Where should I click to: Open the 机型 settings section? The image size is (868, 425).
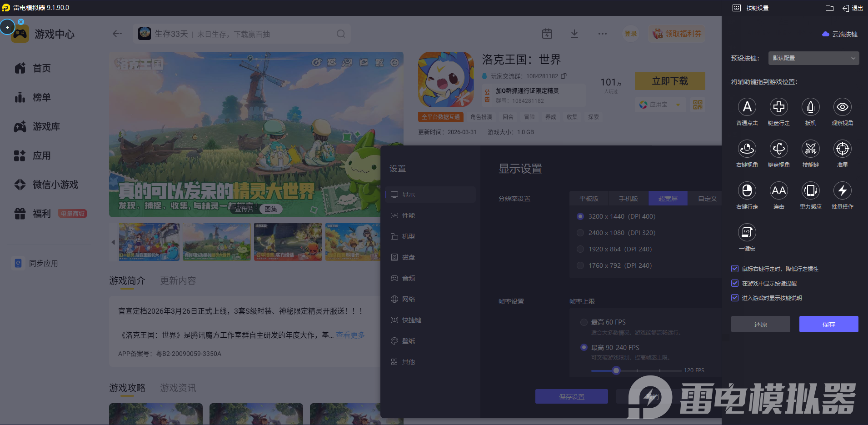click(430, 236)
